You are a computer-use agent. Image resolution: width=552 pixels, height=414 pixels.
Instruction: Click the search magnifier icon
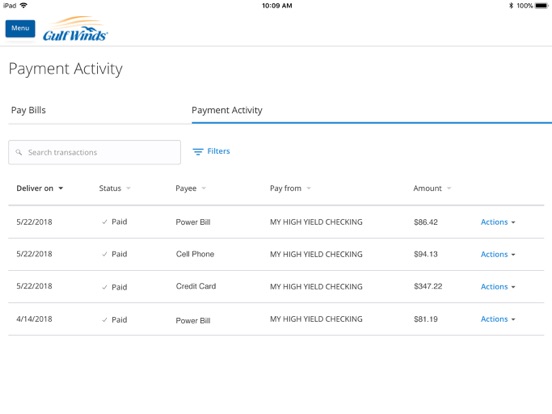19,152
